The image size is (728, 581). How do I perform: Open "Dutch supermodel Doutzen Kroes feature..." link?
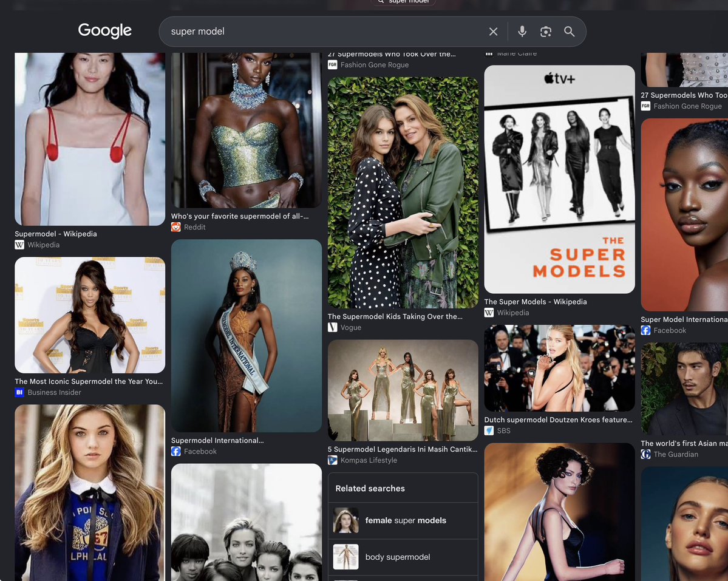click(x=558, y=419)
